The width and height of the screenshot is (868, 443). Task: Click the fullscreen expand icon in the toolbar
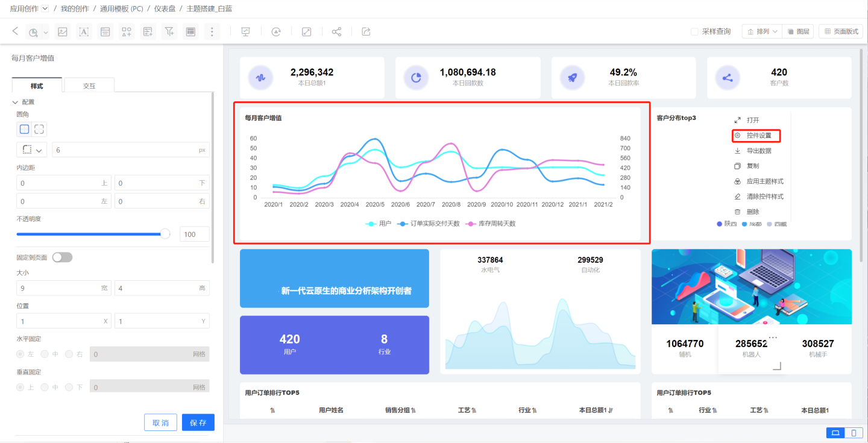click(306, 32)
